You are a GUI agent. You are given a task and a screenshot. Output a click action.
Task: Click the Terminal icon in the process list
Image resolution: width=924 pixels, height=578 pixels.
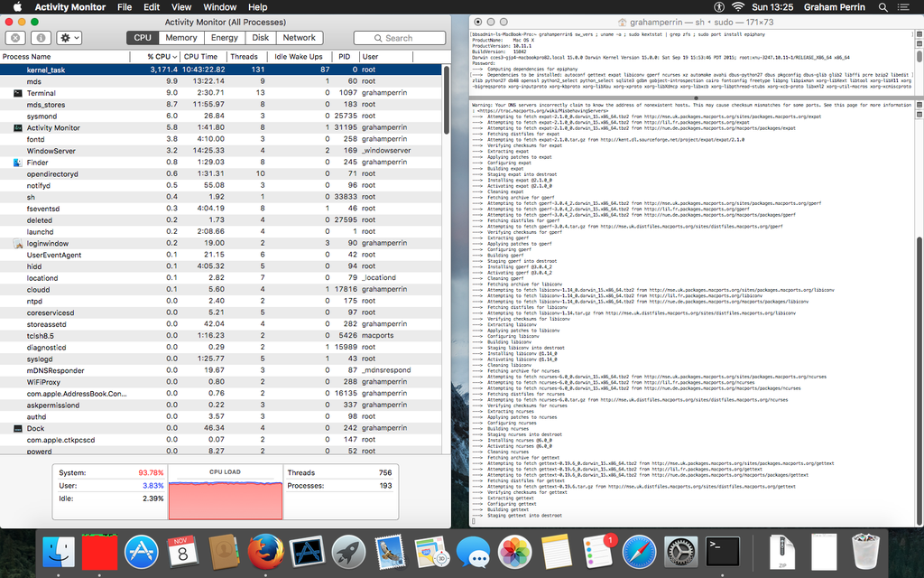[18, 93]
